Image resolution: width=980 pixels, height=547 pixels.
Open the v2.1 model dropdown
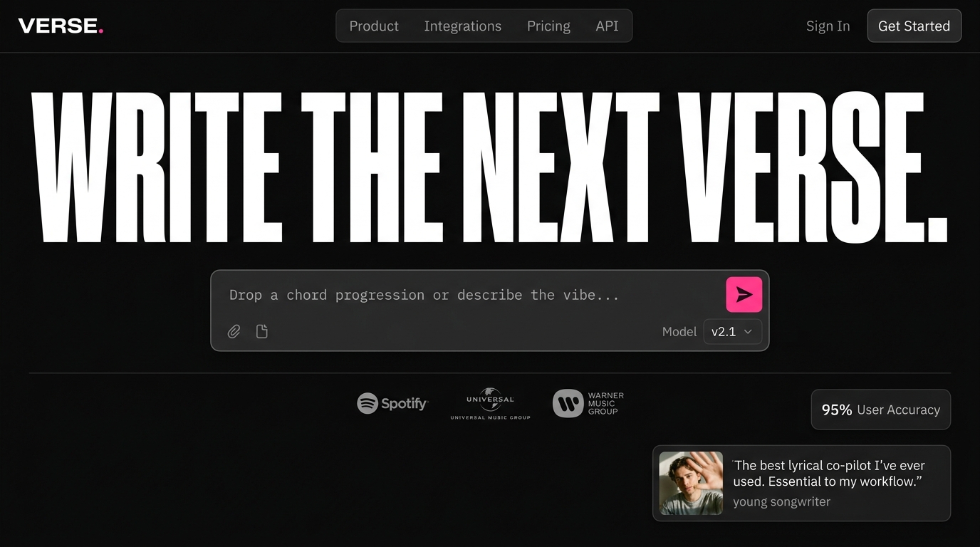coord(732,332)
